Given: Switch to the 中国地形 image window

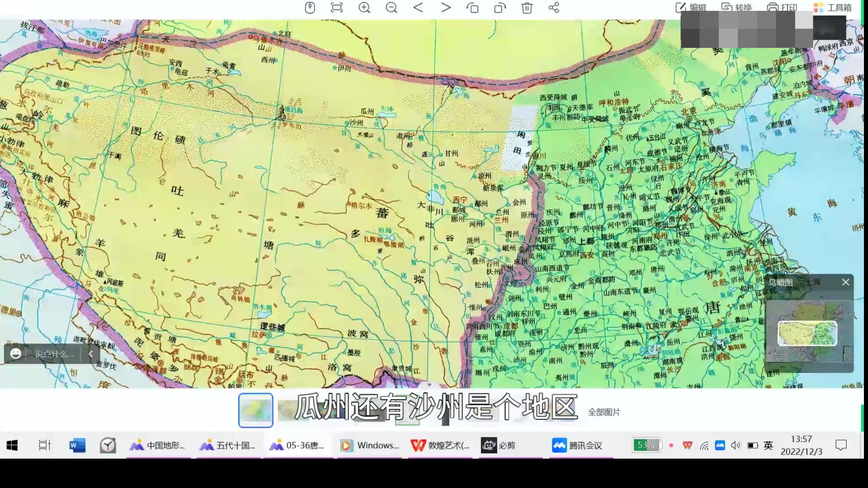Looking at the screenshot, I should [x=158, y=446].
